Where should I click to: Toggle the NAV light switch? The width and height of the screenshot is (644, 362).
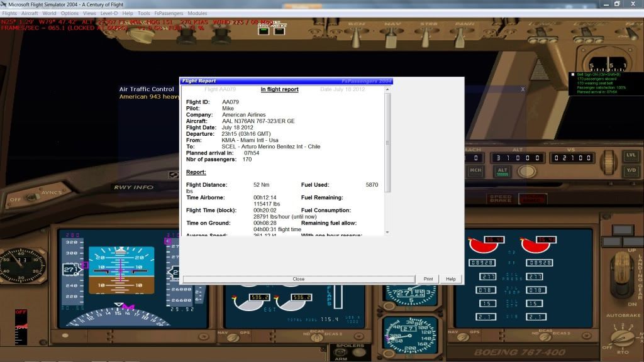coord(392,38)
